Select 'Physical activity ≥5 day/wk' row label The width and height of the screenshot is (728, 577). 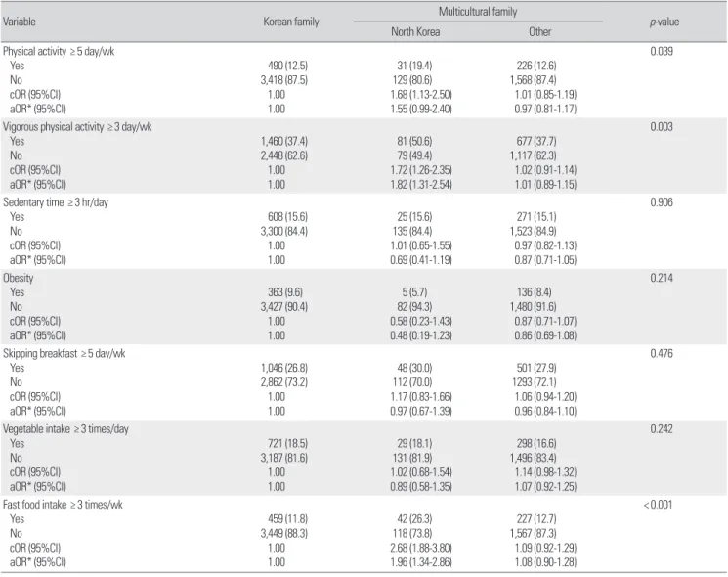coord(59,51)
